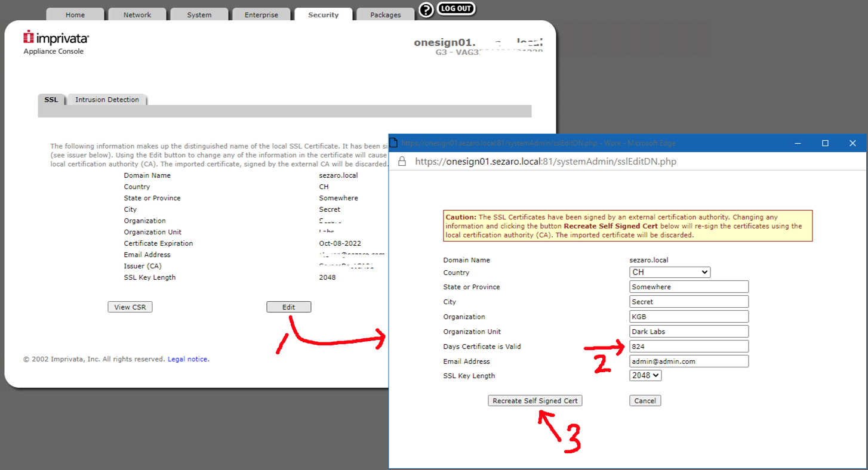Click the Email Address input field
Viewport: 868px width, 470px height.
coord(689,361)
